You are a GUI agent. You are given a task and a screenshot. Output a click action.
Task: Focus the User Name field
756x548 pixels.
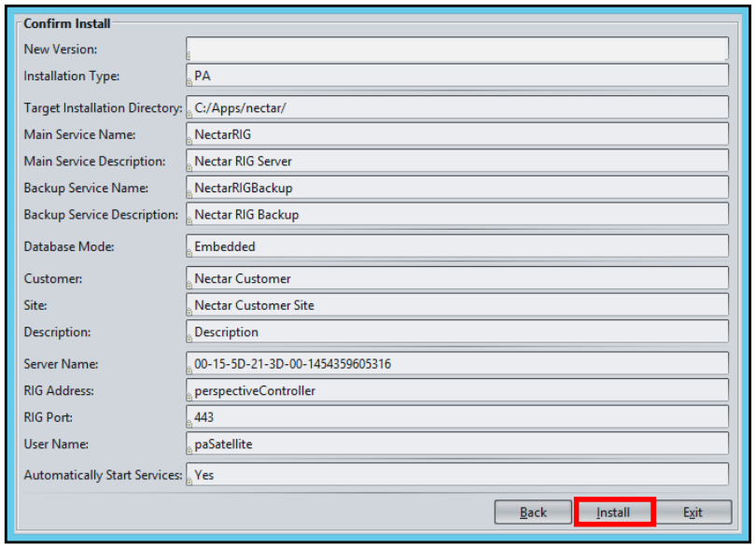(x=457, y=443)
